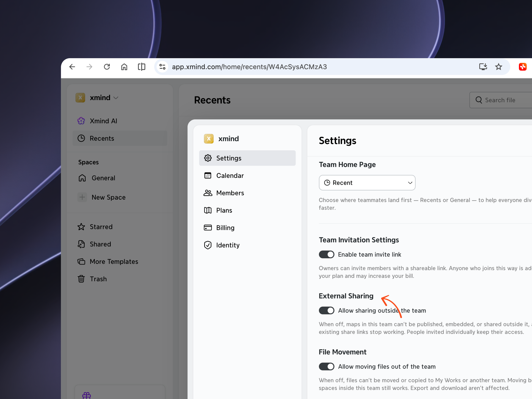Click the xmind logo in the settings dialog
The height and width of the screenshot is (399, 532).
point(209,139)
